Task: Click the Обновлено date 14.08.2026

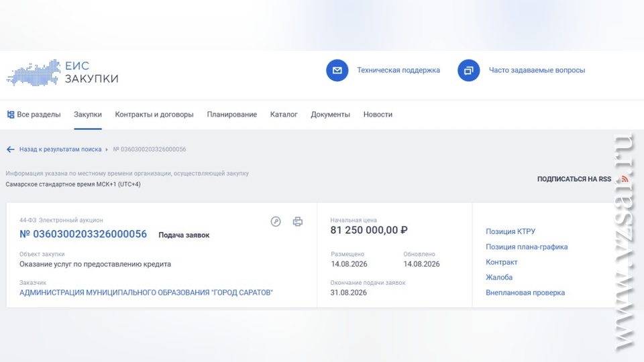Action: (421, 264)
